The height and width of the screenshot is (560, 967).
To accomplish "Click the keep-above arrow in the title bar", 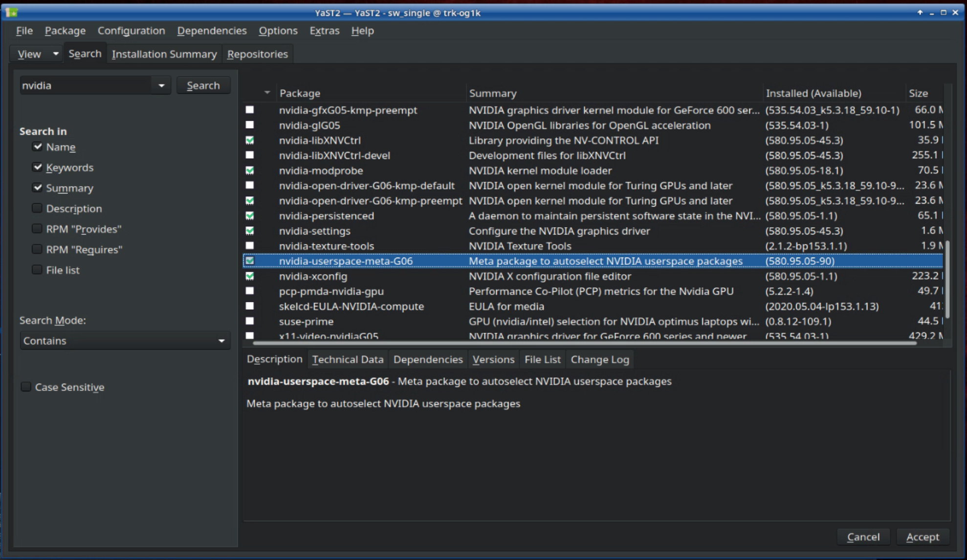I will [x=920, y=13].
